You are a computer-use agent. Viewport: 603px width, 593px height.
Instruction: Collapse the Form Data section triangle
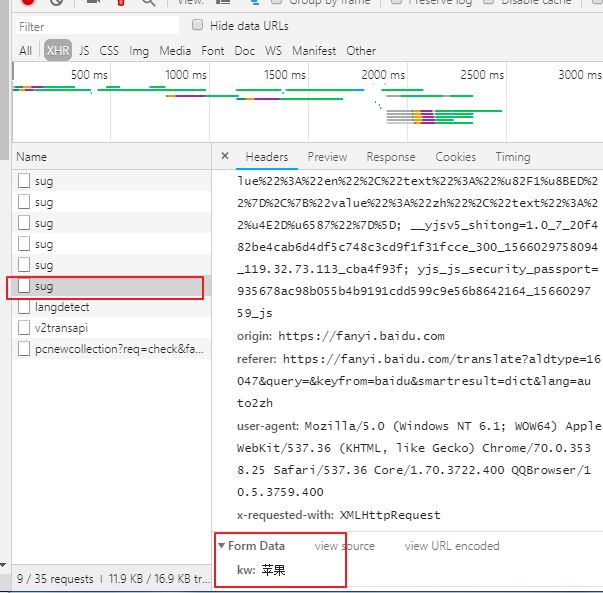pyautogui.click(x=221, y=545)
